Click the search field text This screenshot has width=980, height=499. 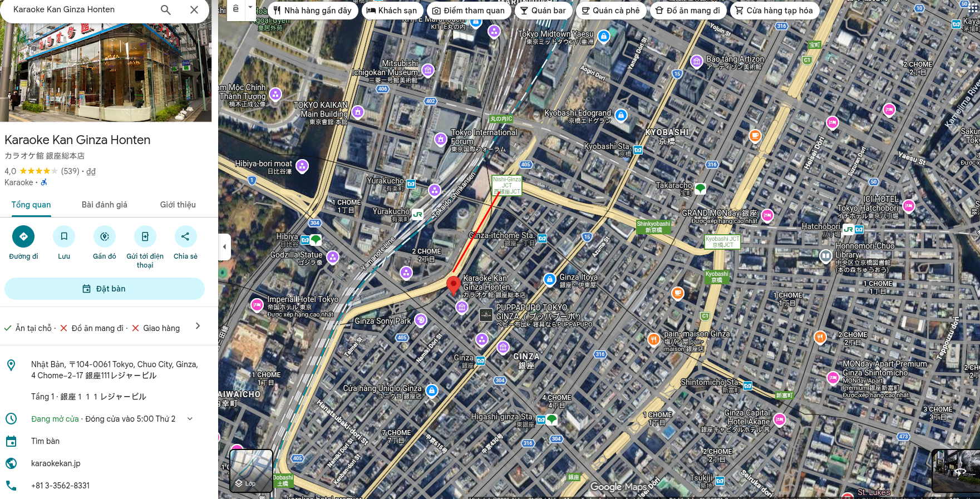click(64, 9)
